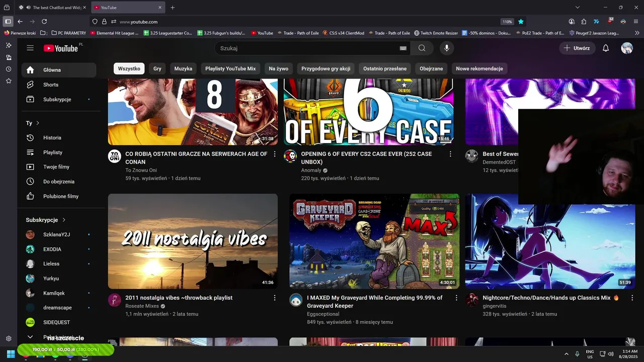Screen dimensions: 644x362
Task: Open more options for 2011 nostalgia vibes
Action: 275,298
